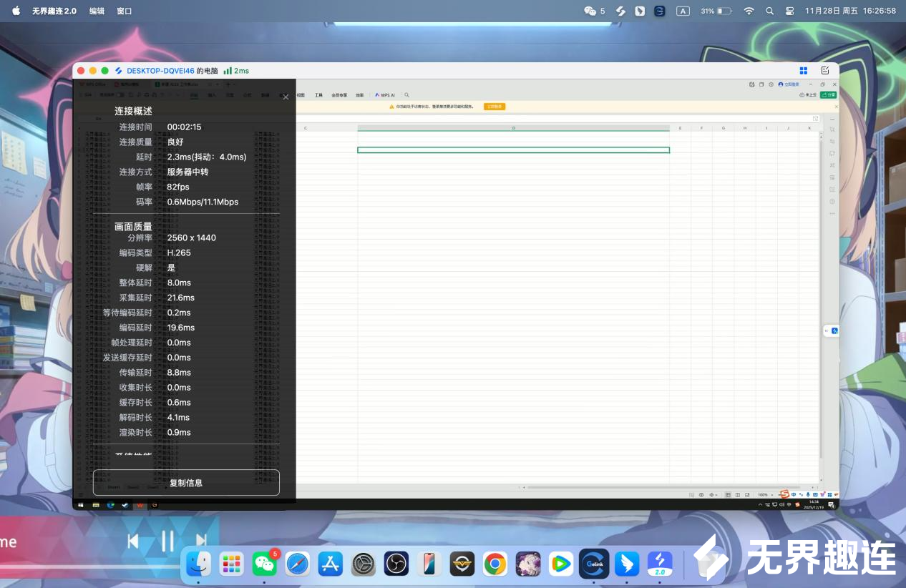Pause the music player

pyautogui.click(x=167, y=541)
